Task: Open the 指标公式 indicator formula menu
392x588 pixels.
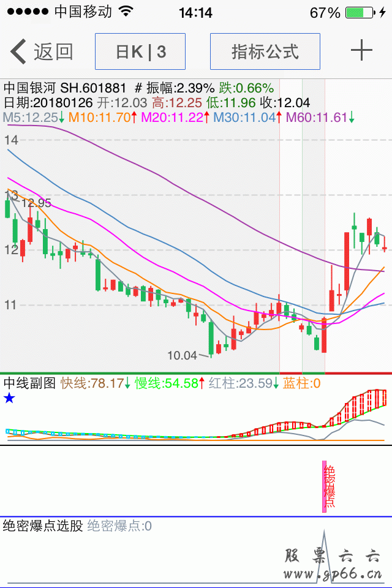Action: click(265, 51)
